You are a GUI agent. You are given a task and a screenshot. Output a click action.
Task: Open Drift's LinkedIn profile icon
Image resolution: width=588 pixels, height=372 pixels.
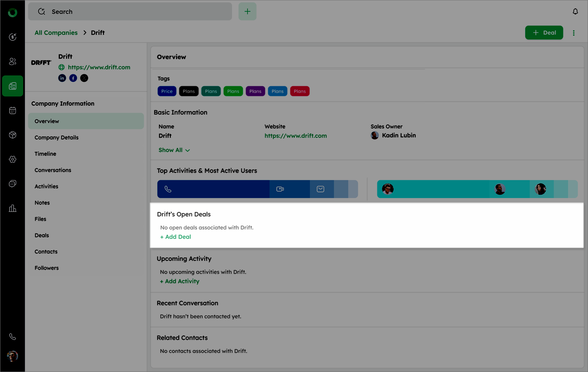tap(62, 78)
